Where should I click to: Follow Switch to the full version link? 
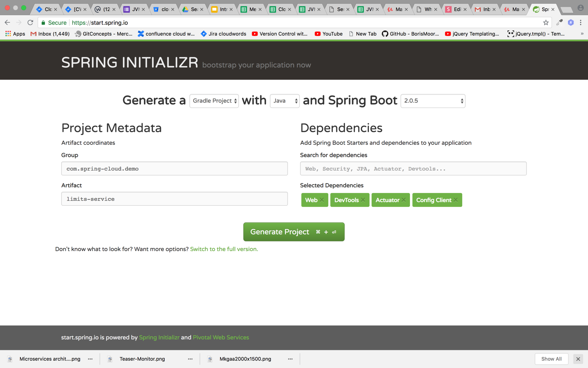(224, 249)
